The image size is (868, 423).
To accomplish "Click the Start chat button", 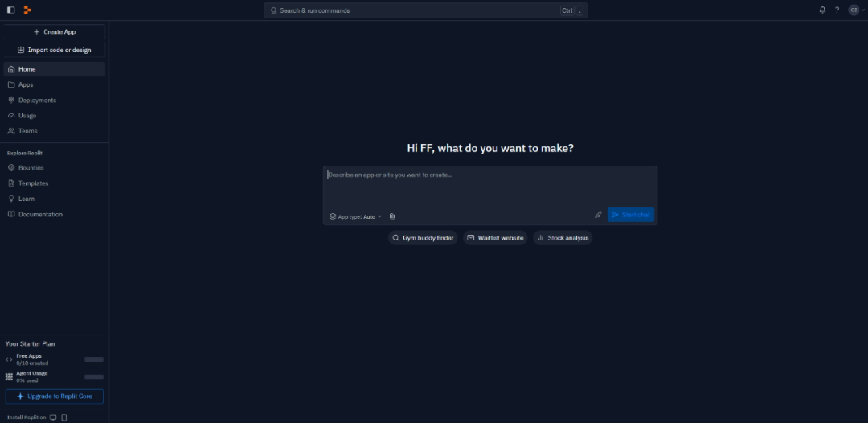I will 631,215.
